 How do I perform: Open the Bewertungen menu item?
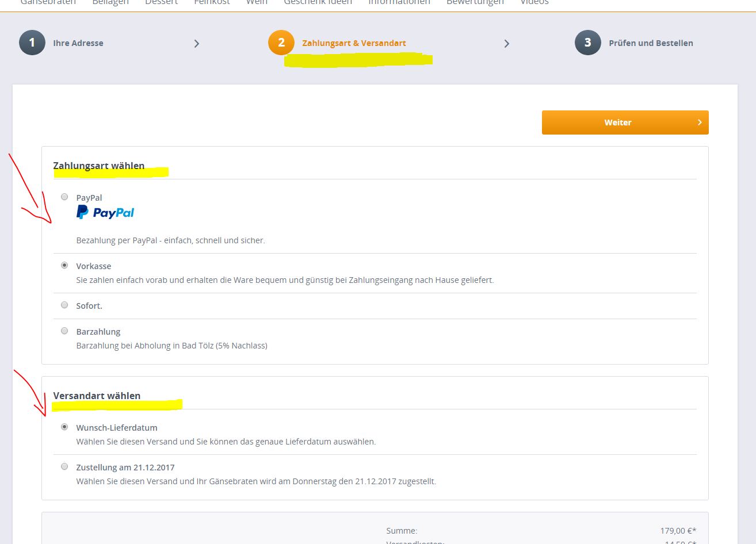coord(475,3)
